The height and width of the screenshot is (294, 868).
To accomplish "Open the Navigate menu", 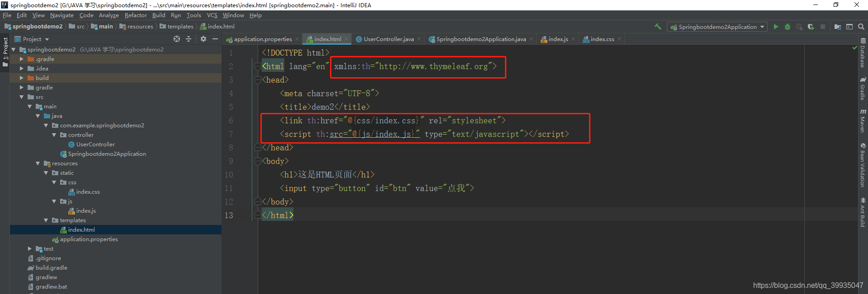I will [62, 15].
